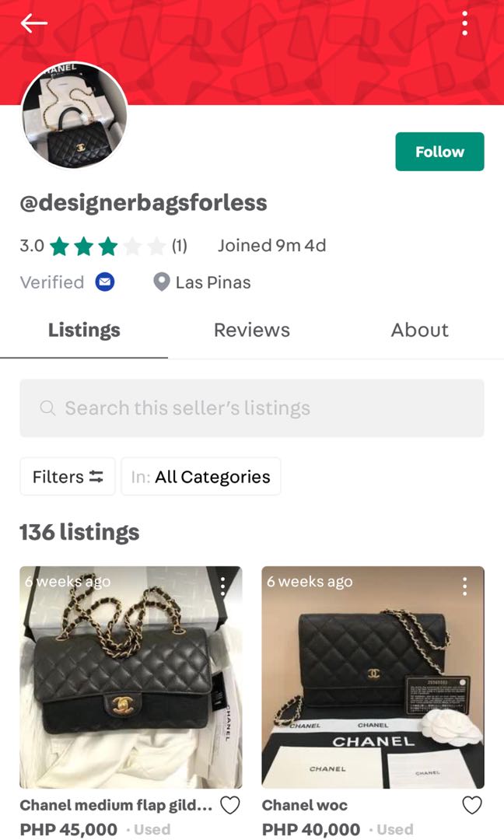Image resolution: width=504 pixels, height=840 pixels.
Task: Like the Chanel medium flap listing heart
Action: click(230, 805)
